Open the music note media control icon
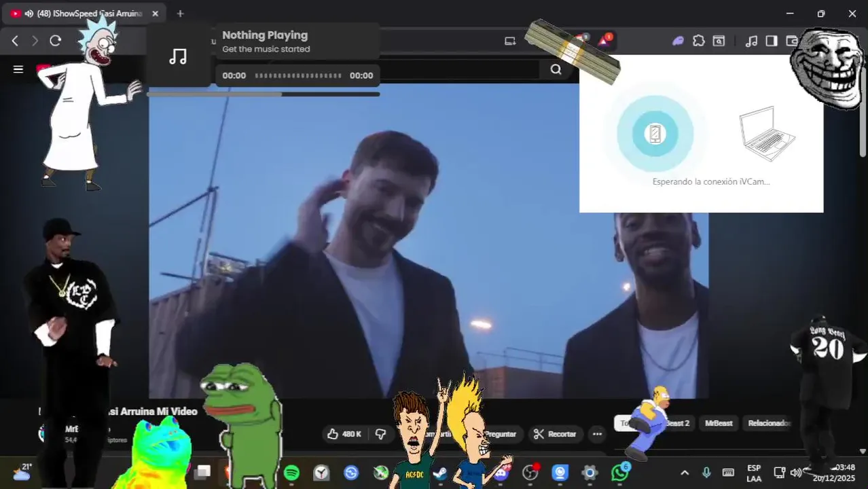Screen dimensions: 868x489 click(751, 41)
